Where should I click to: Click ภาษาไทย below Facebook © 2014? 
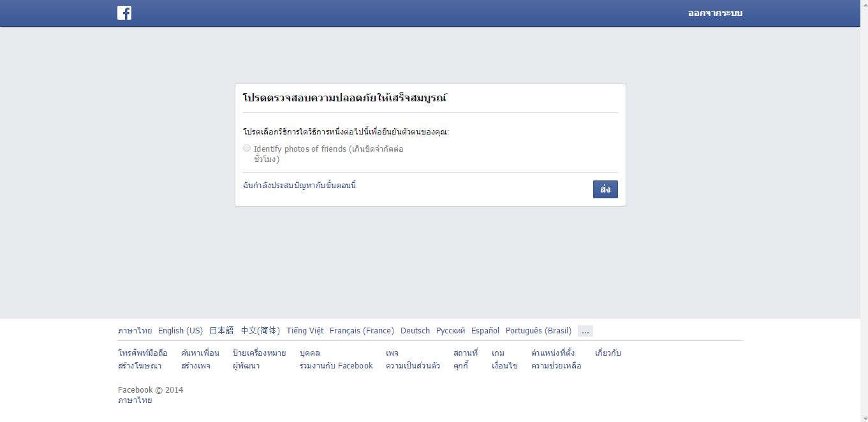point(135,400)
